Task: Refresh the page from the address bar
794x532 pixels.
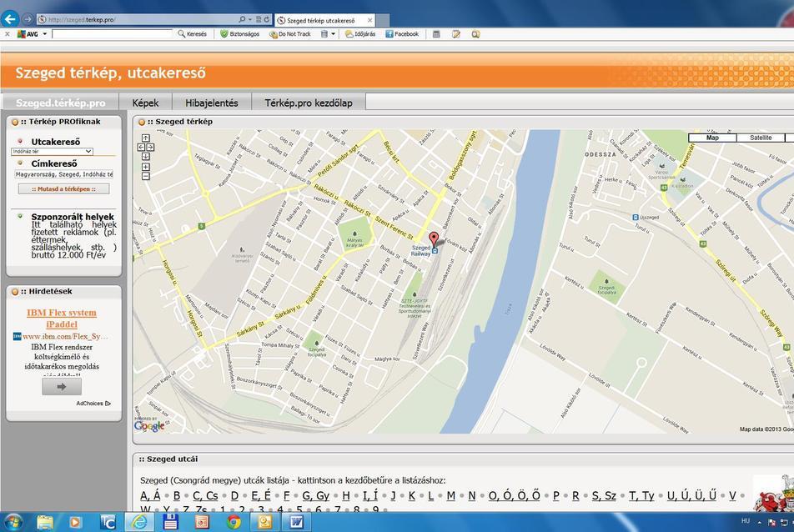Action: point(266,19)
